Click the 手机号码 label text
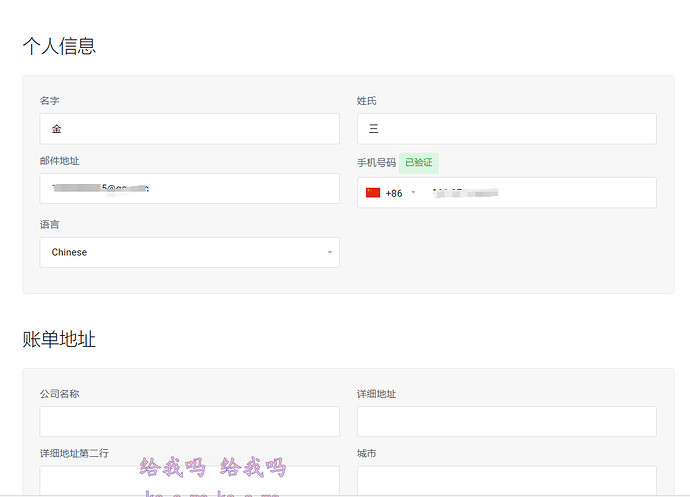The height and width of the screenshot is (497, 690). 376,163
